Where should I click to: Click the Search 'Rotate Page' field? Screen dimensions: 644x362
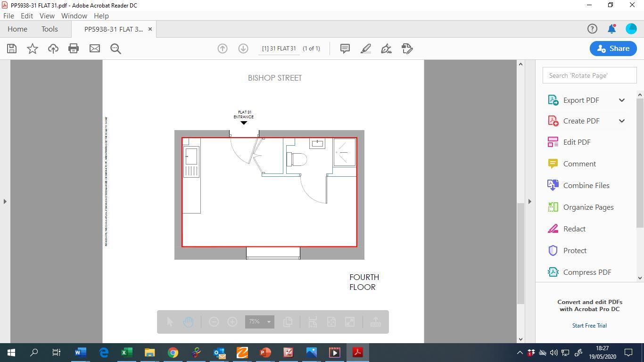tap(589, 75)
